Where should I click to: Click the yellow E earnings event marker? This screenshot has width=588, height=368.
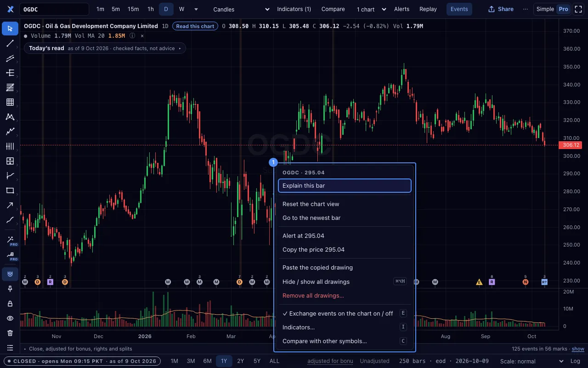pos(479,282)
